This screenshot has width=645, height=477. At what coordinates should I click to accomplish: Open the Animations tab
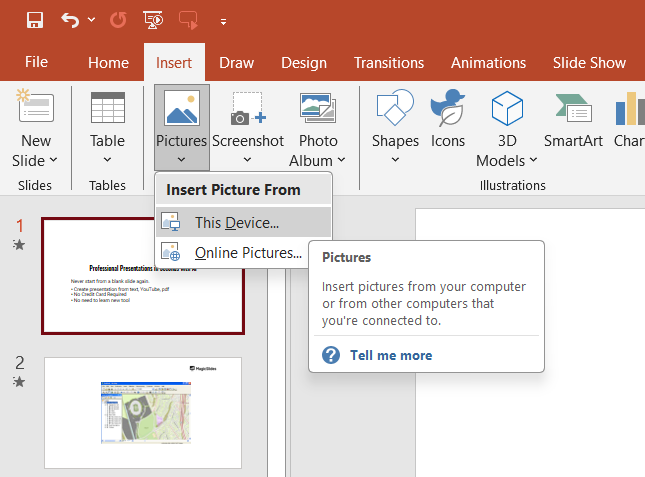click(x=488, y=63)
